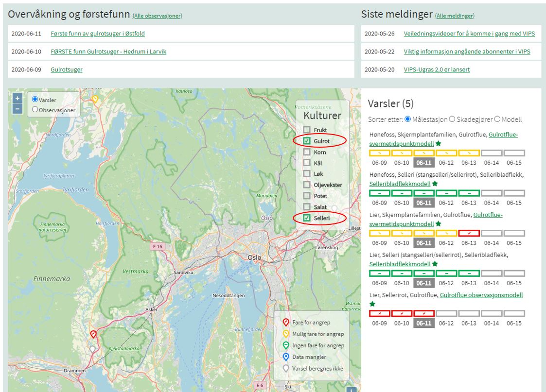546x392 pixels.
Task: Click the red 06-09 box in Lier Gulrotflue observasjonsmodell row
Action: 380,313
